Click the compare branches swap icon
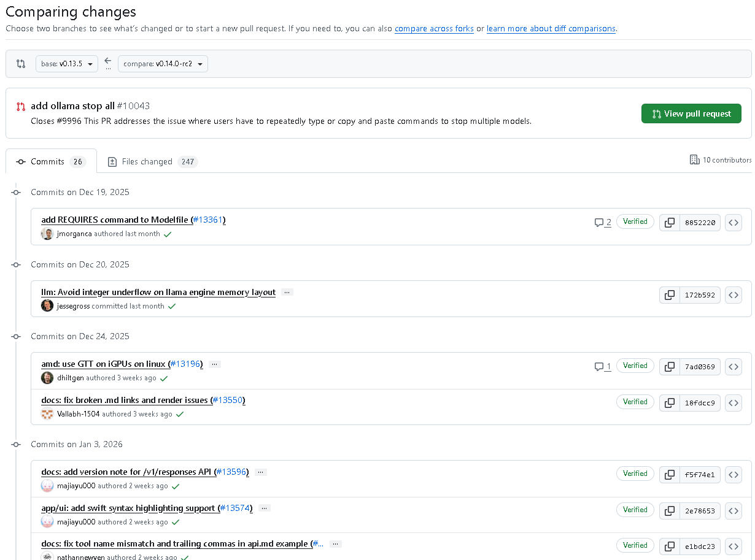Viewport: 755px width, 560px height. click(21, 64)
